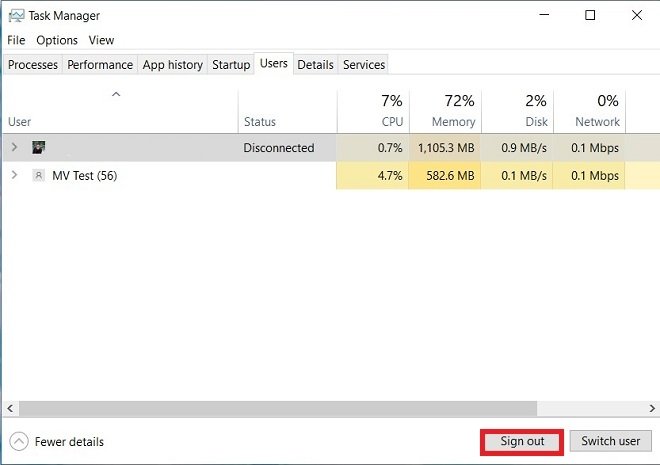
Task: Go to the App history tab
Action: click(x=173, y=64)
